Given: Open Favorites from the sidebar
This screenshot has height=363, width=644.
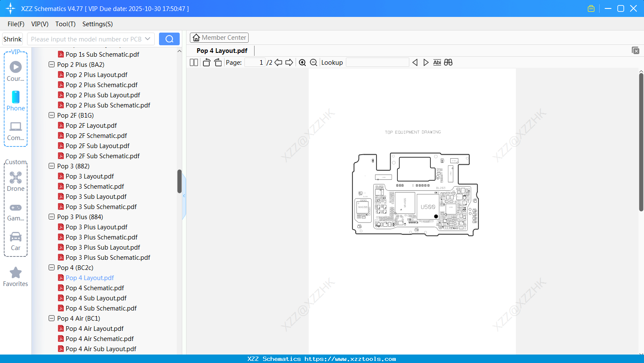Looking at the screenshot, I should pyautogui.click(x=15, y=276).
